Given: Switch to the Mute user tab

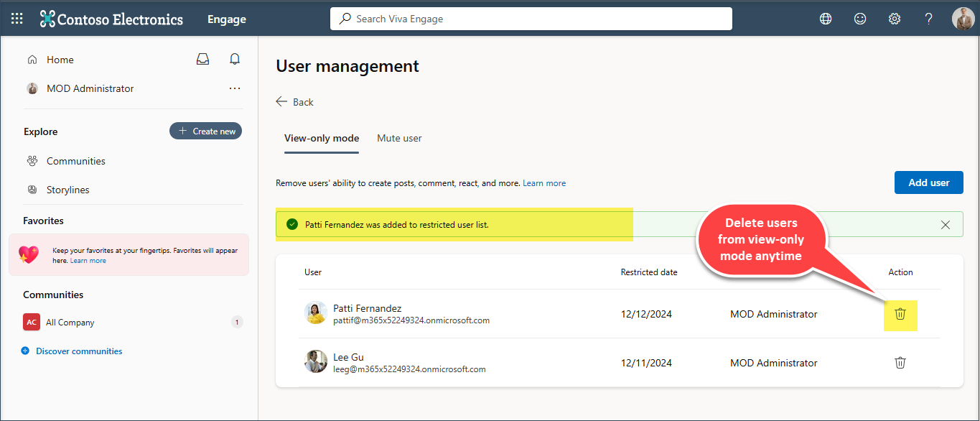Looking at the screenshot, I should coord(399,138).
